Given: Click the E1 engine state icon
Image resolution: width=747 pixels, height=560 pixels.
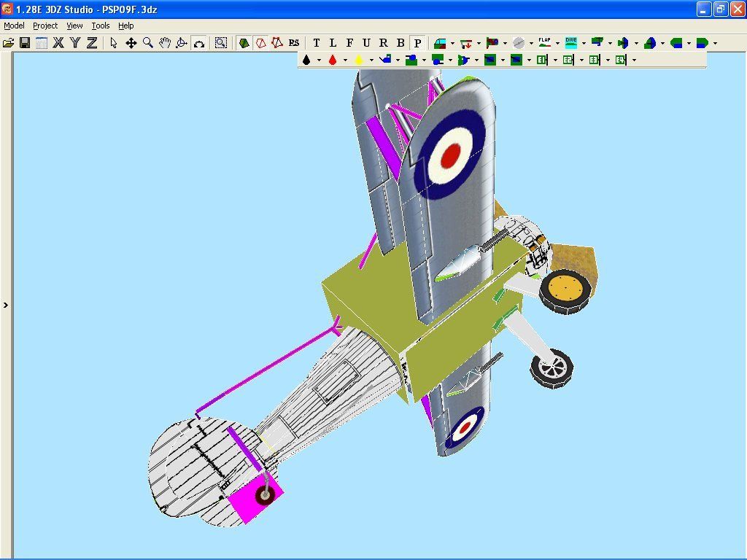Looking at the screenshot, I should pos(543,60).
